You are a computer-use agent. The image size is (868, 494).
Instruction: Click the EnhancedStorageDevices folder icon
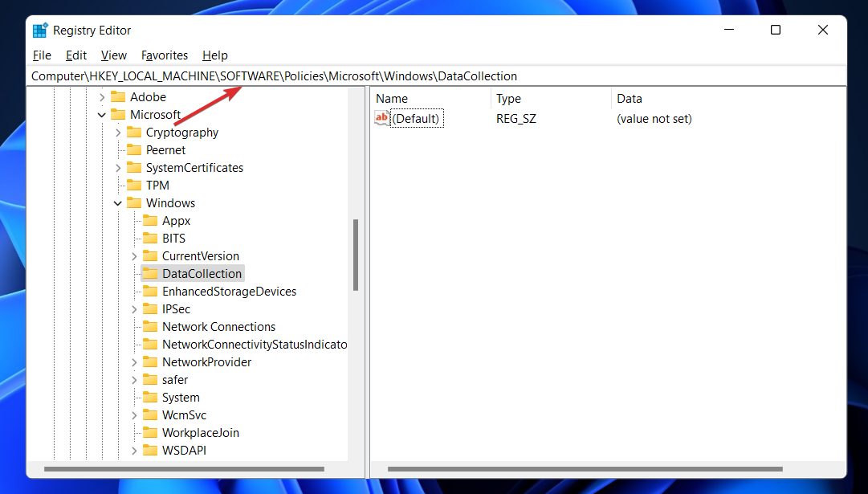(150, 292)
